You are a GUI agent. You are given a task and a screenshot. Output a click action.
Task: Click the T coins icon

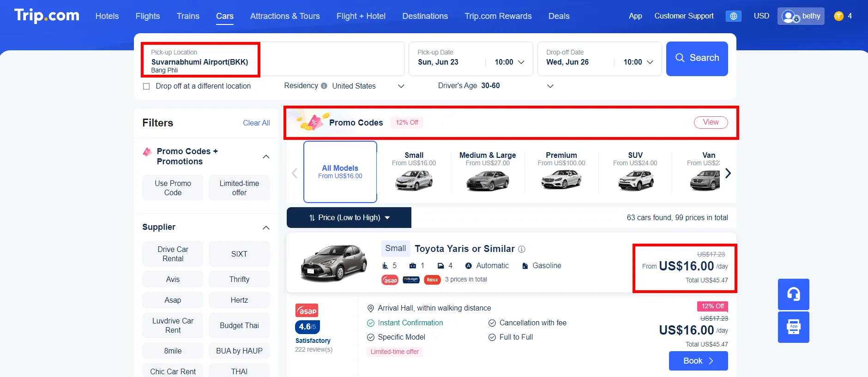pos(839,16)
